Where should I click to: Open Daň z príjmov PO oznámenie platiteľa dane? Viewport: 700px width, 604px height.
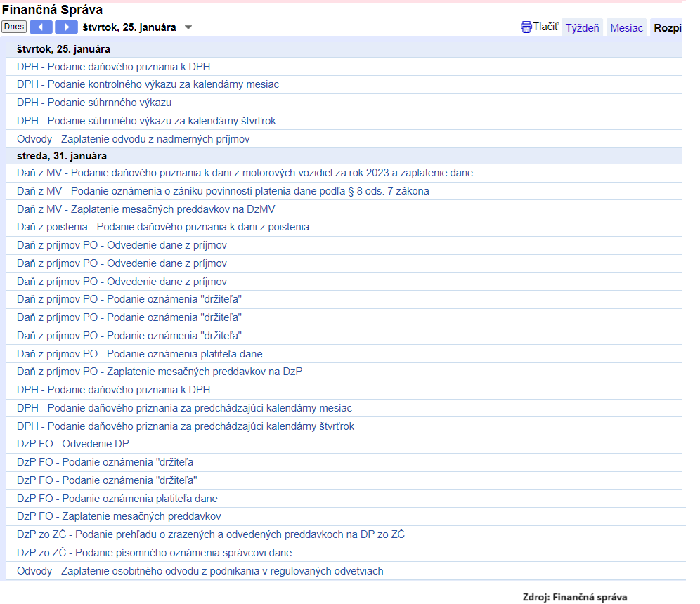pos(140,354)
